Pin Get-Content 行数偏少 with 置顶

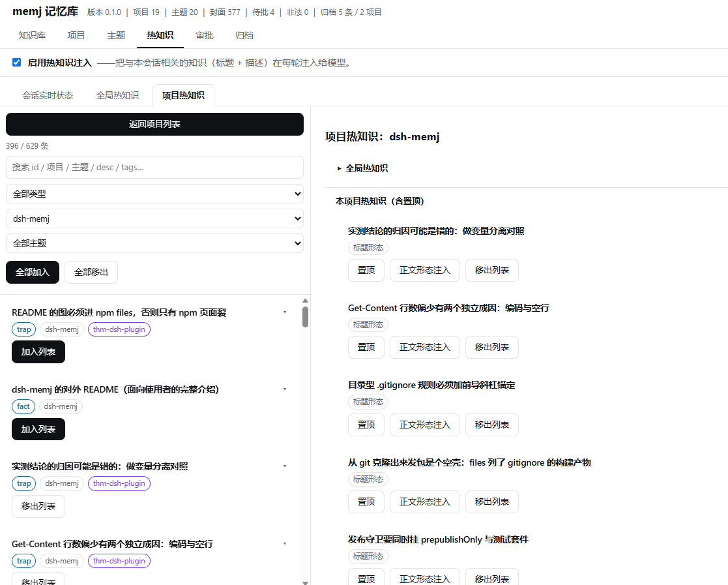[x=366, y=347]
